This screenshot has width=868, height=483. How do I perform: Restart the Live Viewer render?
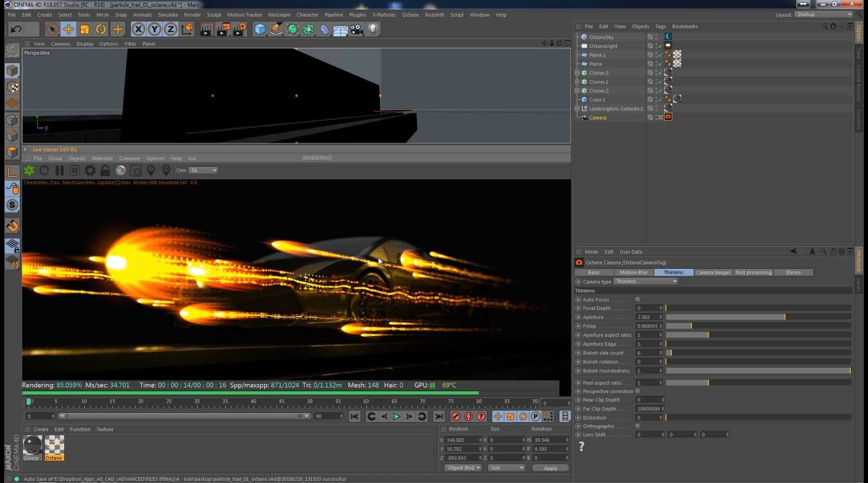[44, 171]
